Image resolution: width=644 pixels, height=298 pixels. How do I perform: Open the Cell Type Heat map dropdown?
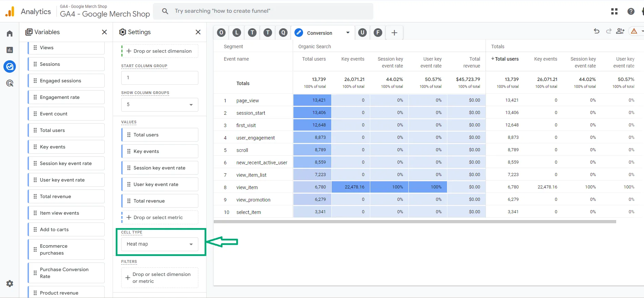tap(160, 244)
